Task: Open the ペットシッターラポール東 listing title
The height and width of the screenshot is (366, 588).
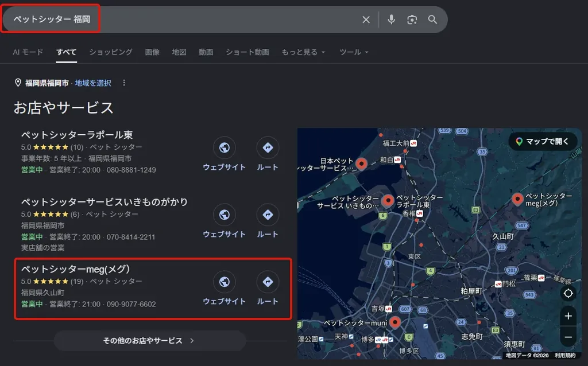Action: point(77,134)
